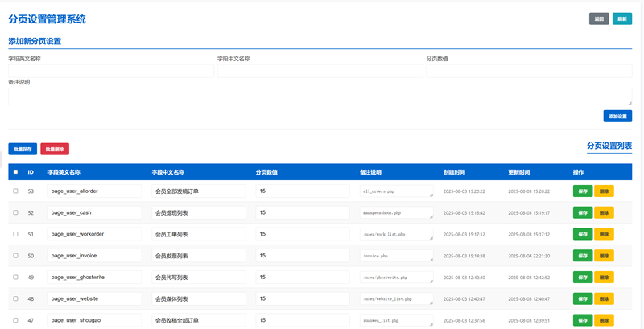Check the checkbox for row ID 52
This screenshot has width=644, height=329.
tap(15, 212)
